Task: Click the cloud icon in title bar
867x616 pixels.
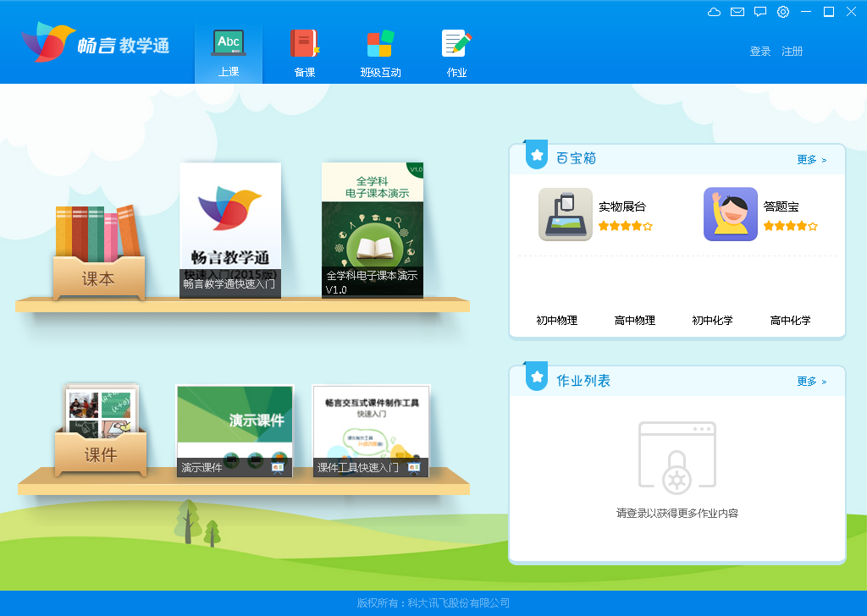Action: (x=714, y=12)
